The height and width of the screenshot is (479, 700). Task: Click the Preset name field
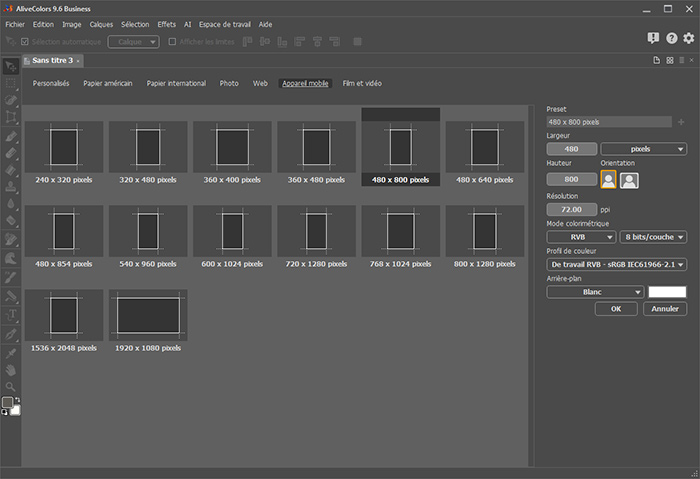[x=609, y=122]
